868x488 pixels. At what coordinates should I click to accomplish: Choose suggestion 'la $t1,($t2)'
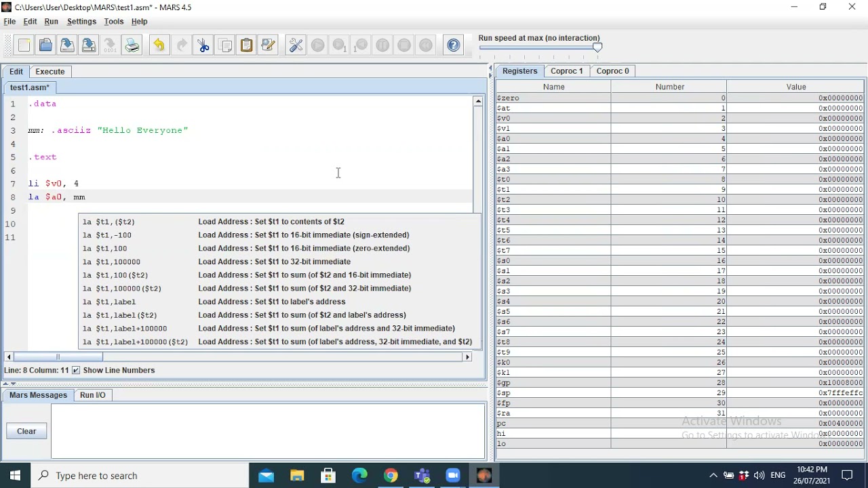coord(278,222)
